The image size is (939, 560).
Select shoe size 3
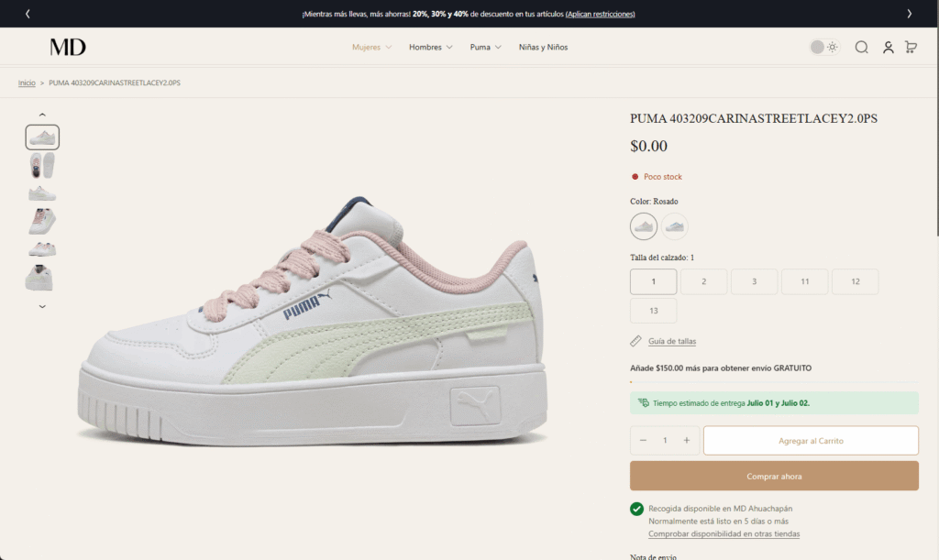click(754, 281)
